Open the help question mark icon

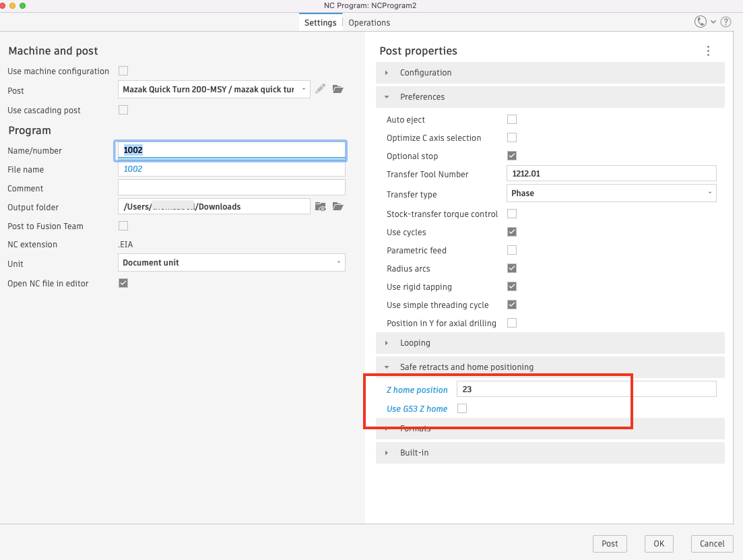(725, 22)
